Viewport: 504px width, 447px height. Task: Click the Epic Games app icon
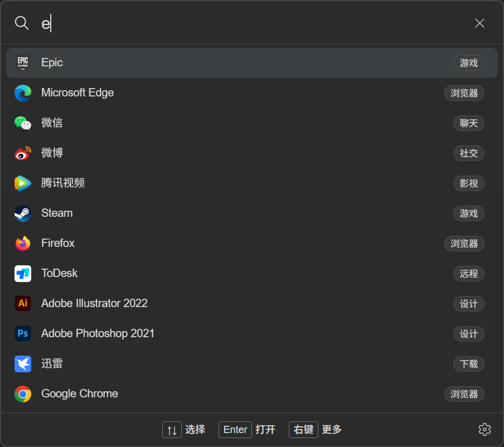pos(23,62)
